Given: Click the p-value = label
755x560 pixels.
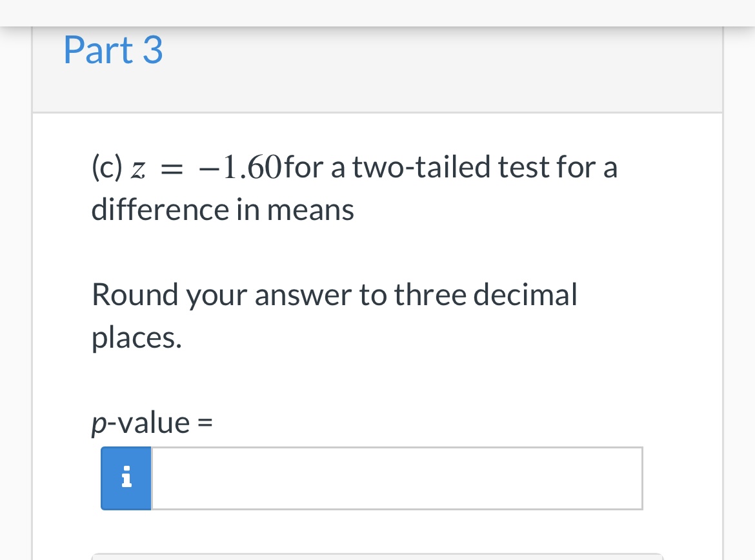Looking at the screenshot, I should point(152,422).
